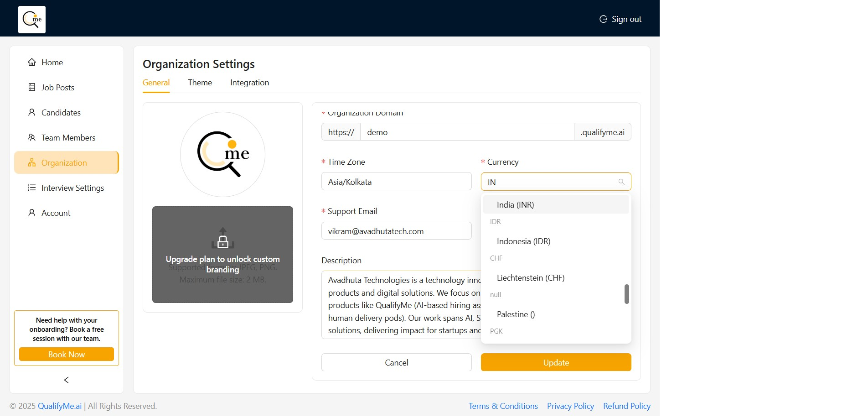Click the search icon in Currency field
Viewport: 868px width, 418px height.
tap(621, 182)
